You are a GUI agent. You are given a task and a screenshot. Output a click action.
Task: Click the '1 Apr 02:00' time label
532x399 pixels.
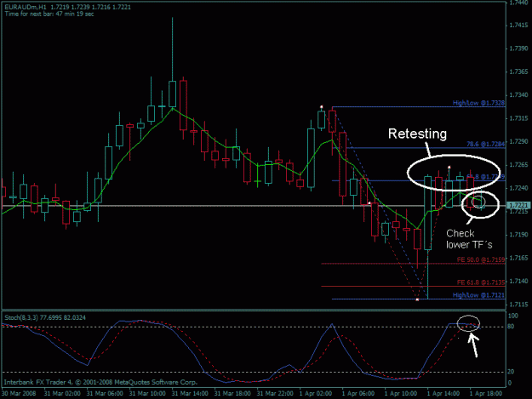coord(316,394)
